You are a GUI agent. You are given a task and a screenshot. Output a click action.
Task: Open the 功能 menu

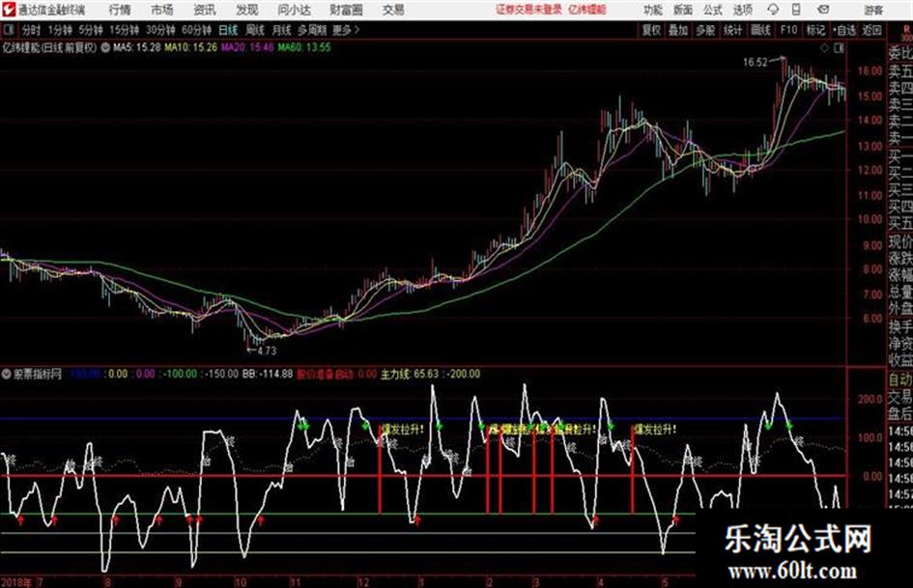pyautogui.click(x=653, y=10)
